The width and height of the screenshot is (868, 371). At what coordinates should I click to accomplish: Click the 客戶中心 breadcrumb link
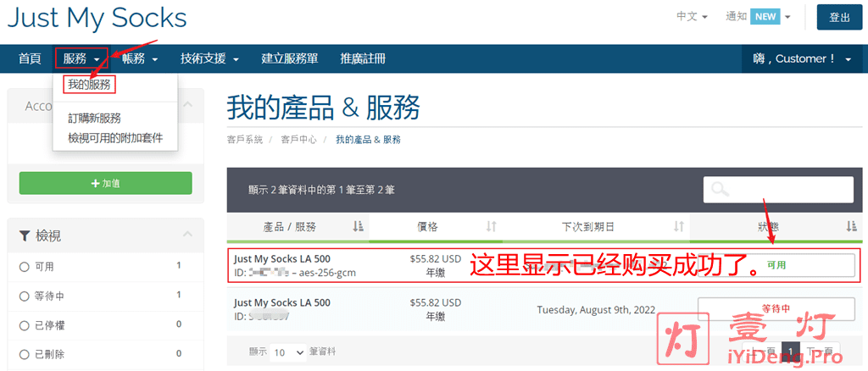click(x=299, y=140)
